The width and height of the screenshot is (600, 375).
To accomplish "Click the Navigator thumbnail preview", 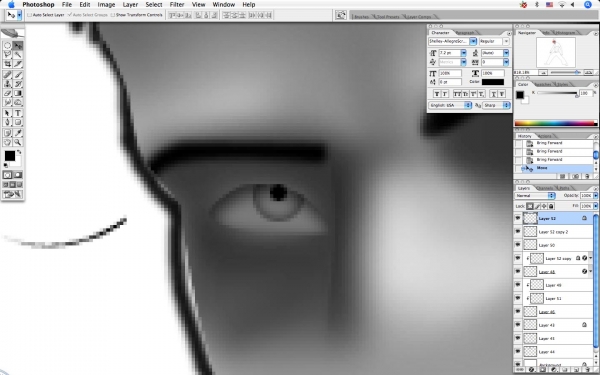I will point(556,52).
